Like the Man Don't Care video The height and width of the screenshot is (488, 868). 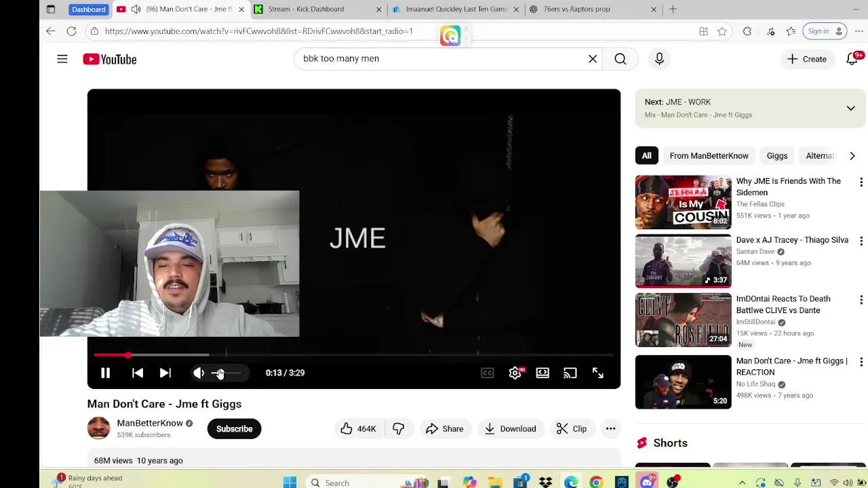pyautogui.click(x=358, y=428)
